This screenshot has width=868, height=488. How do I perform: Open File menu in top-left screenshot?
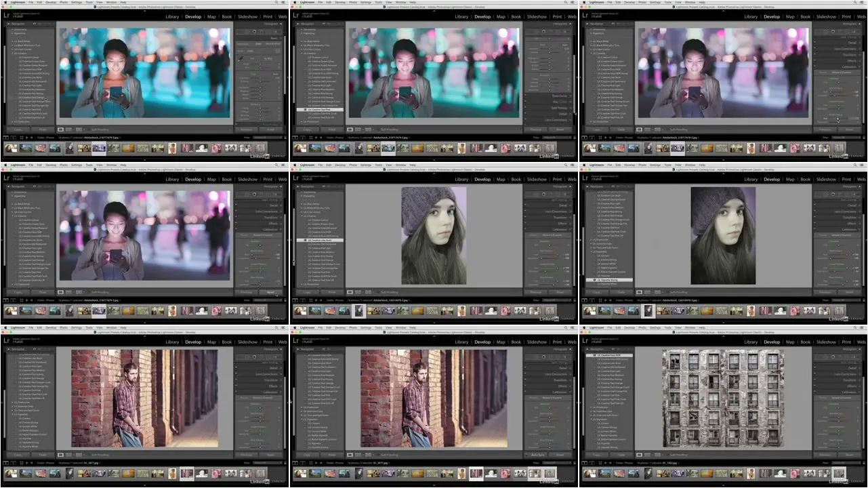(33, 3)
